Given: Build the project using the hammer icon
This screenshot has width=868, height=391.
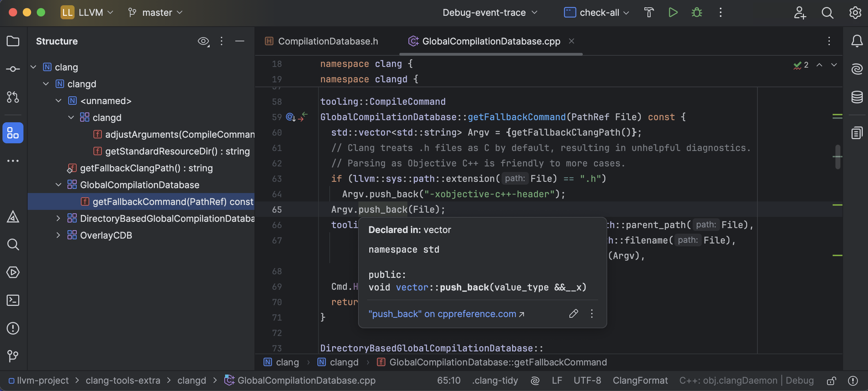Looking at the screenshot, I should click(x=649, y=13).
